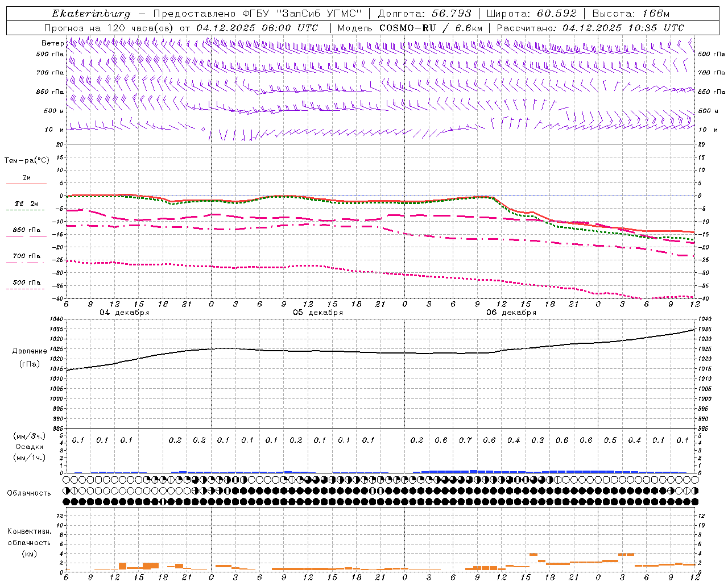
Task: Click the red solid 2м legend line
Action: (x=26, y=184)
